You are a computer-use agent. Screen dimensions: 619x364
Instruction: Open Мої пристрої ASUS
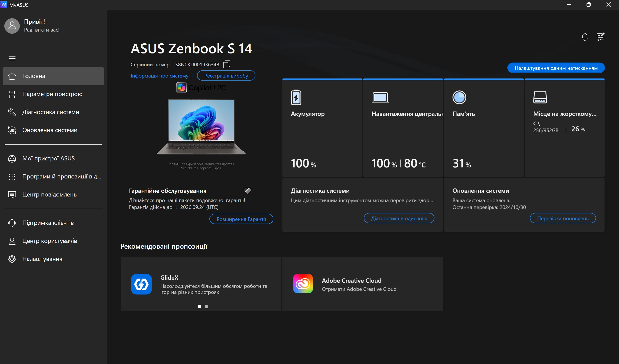pyautogui.click(x=53, y=158)
